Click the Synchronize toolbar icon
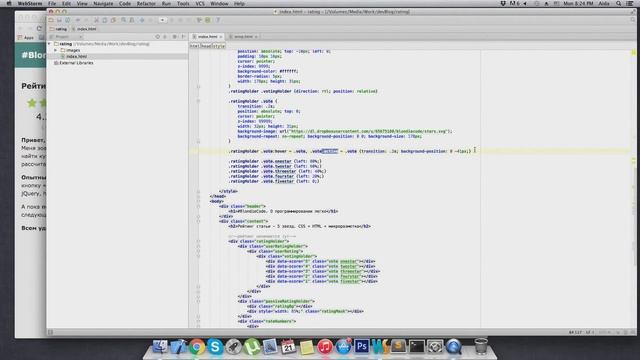640x360 pixels. pos(67,20)
